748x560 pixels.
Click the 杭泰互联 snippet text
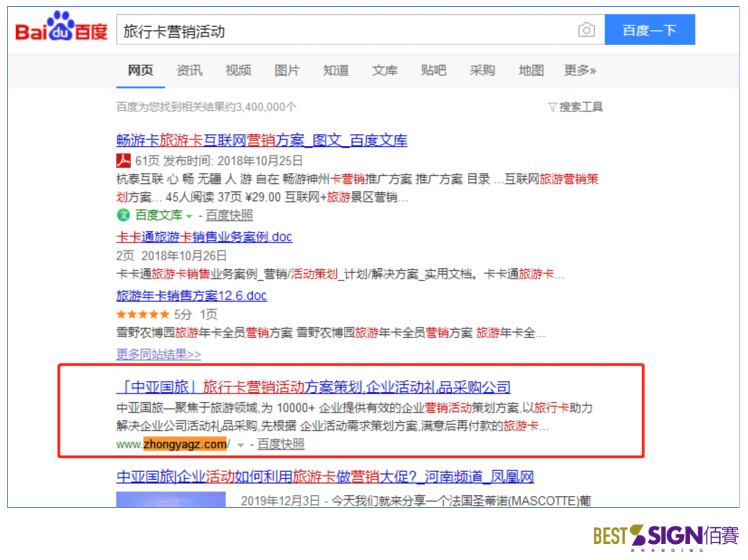[x=357, y=188]
